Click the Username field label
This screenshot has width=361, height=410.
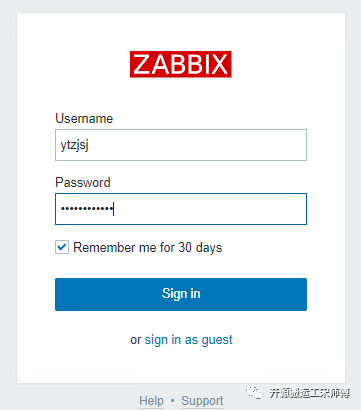pyautogui.click(x=84, y=118)
